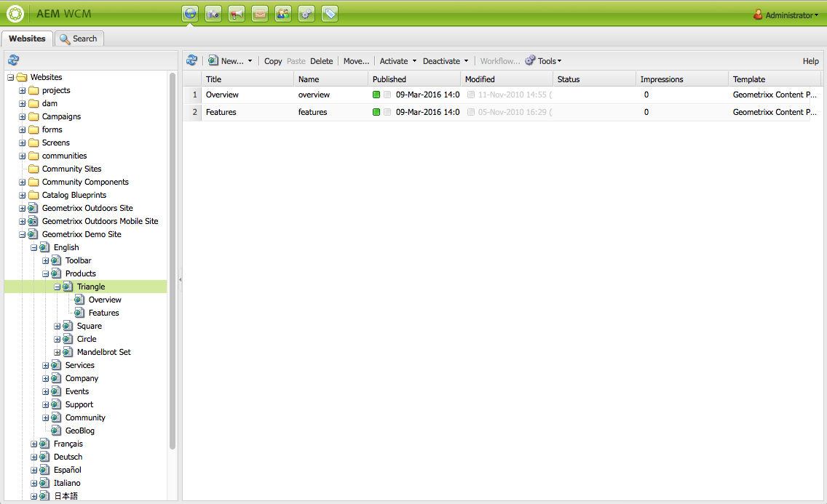Expand the projects folder
827x504 pixels.
coord(22,91)
